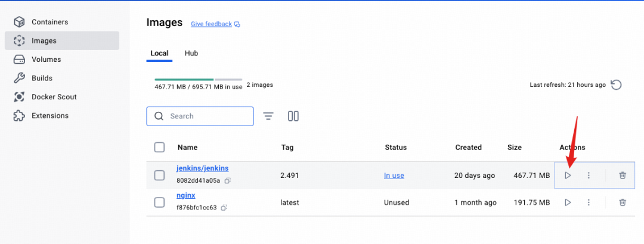Click the latest tag cell
This screenshot has height=244, width=644.
click(x=290, y=202)
